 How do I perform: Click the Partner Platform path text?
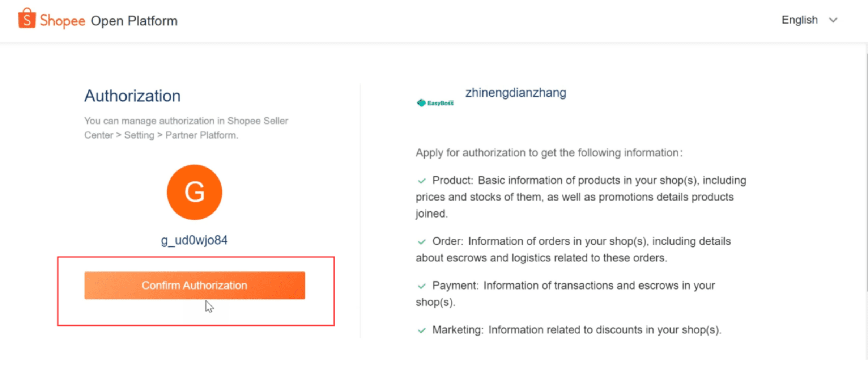point(202,135)
